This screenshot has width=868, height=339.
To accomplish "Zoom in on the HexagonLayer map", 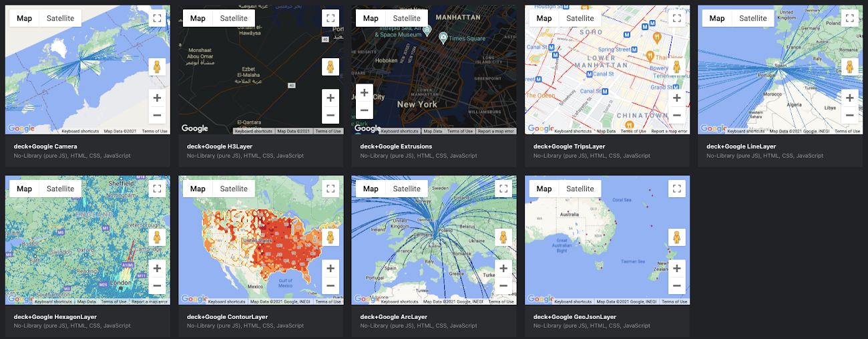I will tap(157, 268).
